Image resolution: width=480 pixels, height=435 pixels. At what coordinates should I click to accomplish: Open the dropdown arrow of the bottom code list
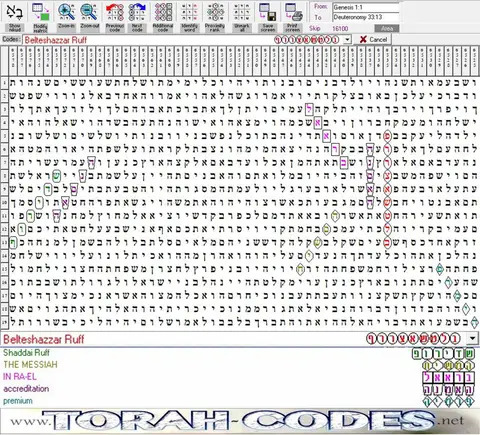pyautogui.click(x=472, y=339)
